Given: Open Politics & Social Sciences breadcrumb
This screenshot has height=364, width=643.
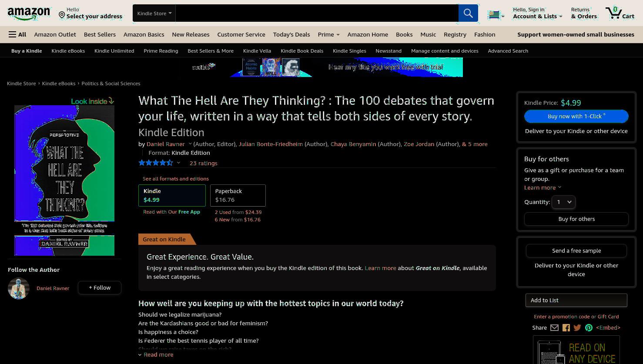Looking at the screenshot, I should [111, 83].
